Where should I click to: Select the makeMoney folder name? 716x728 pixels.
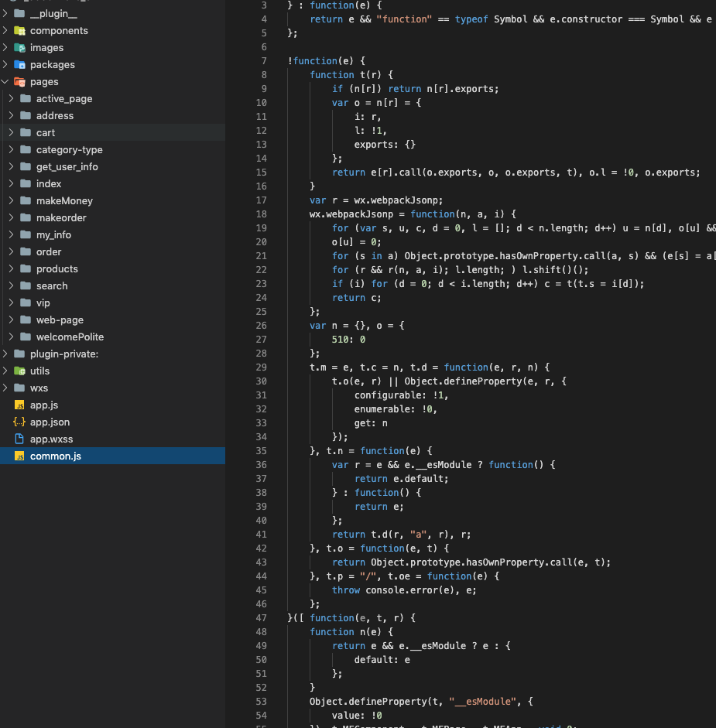pyautogui.click(x=64, y=201)
